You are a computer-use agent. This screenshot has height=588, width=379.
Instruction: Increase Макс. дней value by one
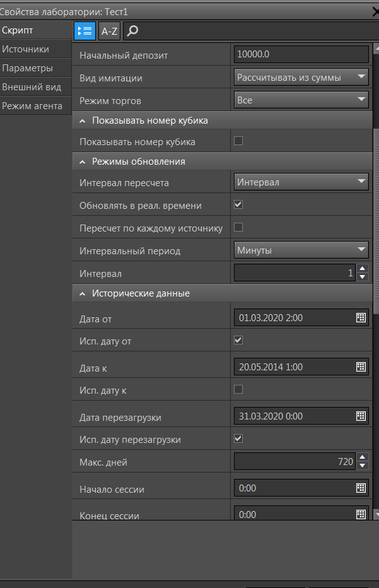[362, 457]
